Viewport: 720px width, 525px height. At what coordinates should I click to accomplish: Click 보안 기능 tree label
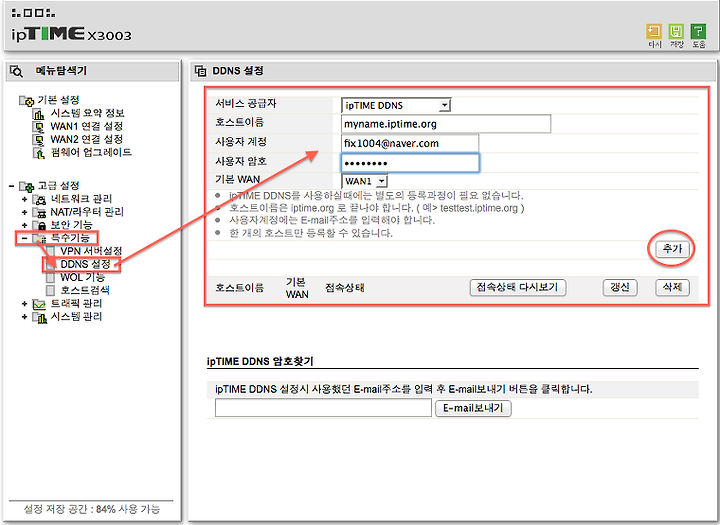pyautogui.click(x=71, y=225)
